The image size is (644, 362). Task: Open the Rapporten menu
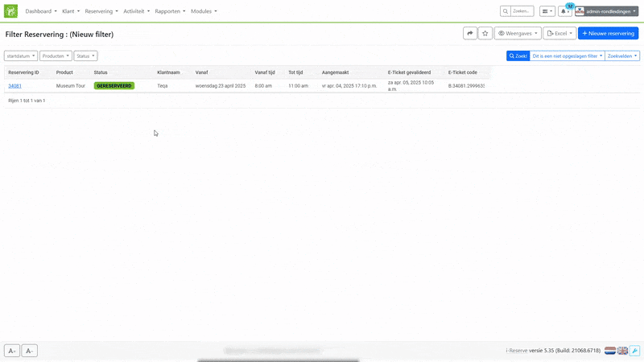pos(169,11)
